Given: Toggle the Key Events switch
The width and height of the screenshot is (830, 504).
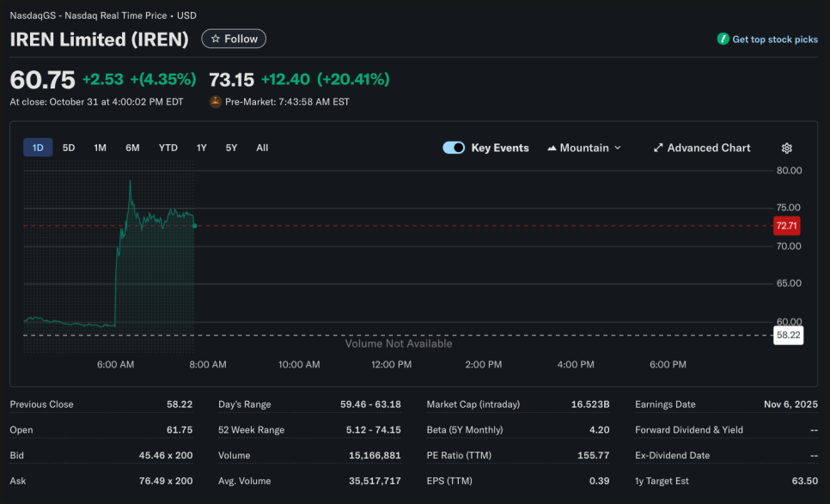Looking at the screenshot, I should 454,148.
